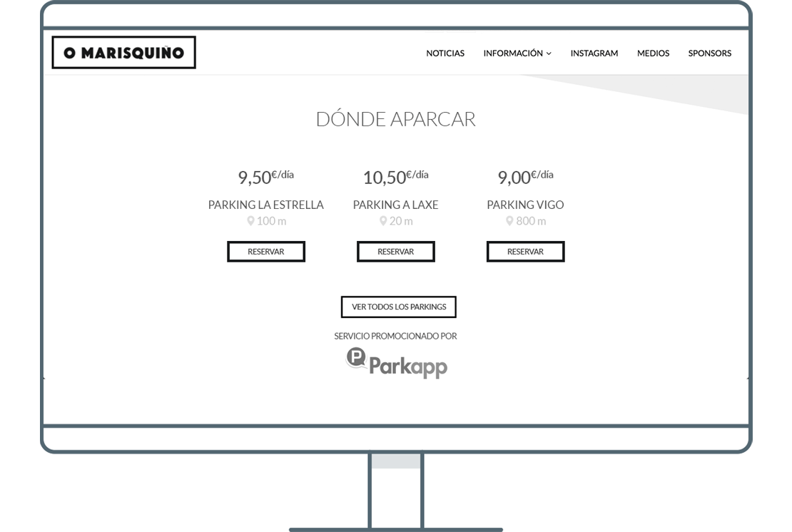
Task: Expand the Información dropdown menu
Action: pos(517,53)
